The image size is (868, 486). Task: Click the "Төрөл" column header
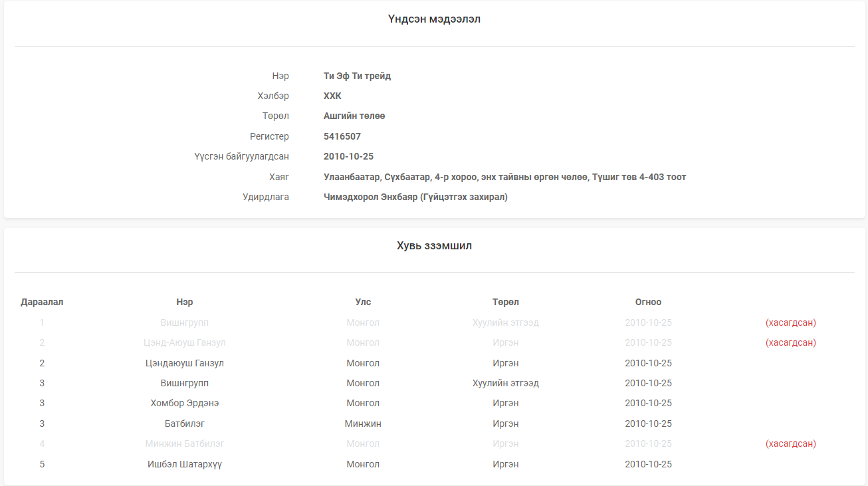point(506,302)
